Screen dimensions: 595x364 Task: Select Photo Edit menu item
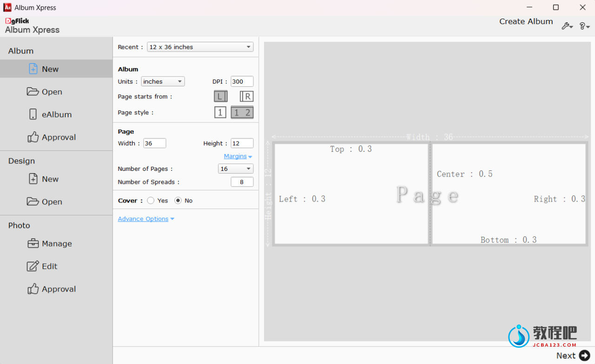click(x=56, y=266)
